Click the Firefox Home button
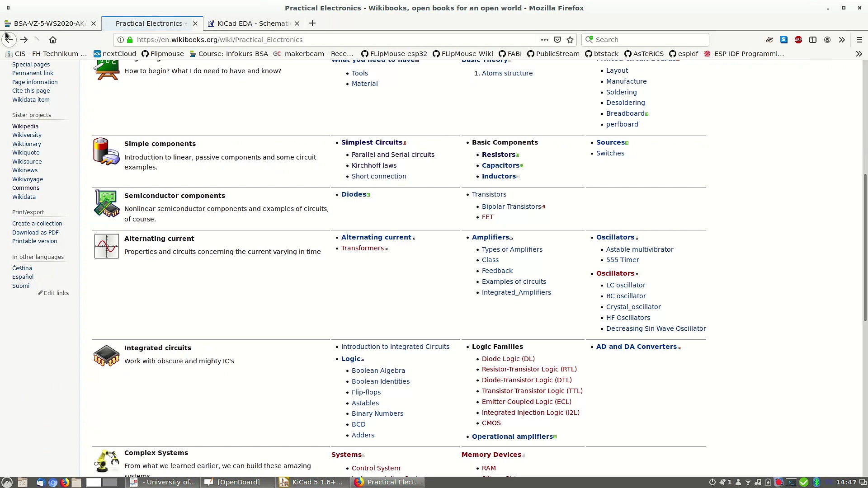868x488 pixels. coord(53,40)
